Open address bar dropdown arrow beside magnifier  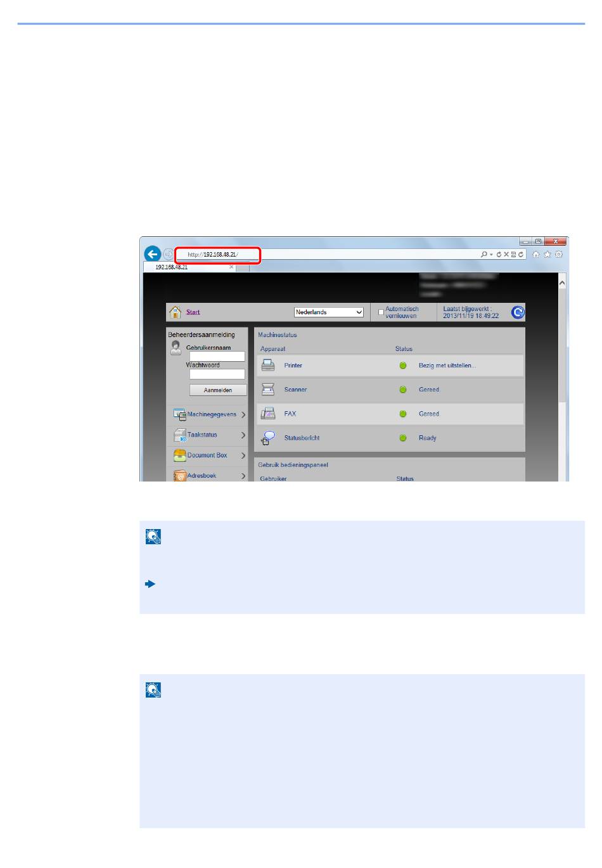[x=491, y=254]
